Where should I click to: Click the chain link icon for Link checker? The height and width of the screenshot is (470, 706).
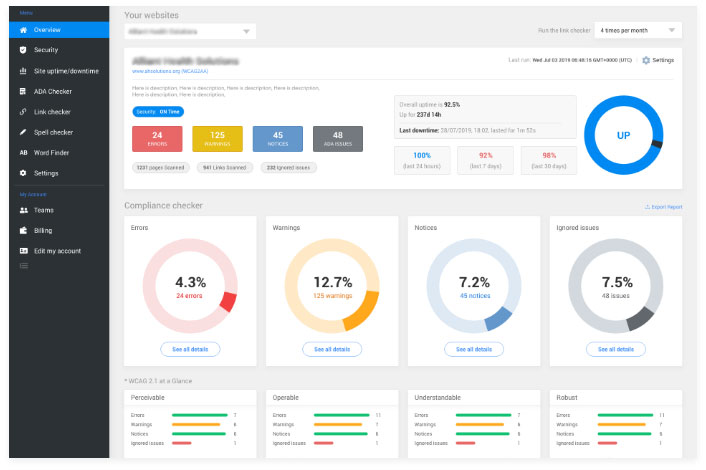point(23,112)
